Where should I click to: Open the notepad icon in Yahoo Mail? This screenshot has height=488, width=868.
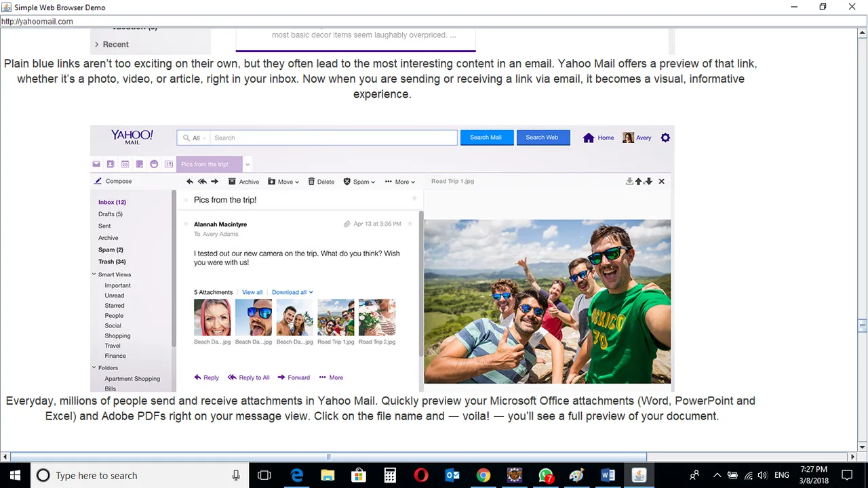[x=140, y=164]
